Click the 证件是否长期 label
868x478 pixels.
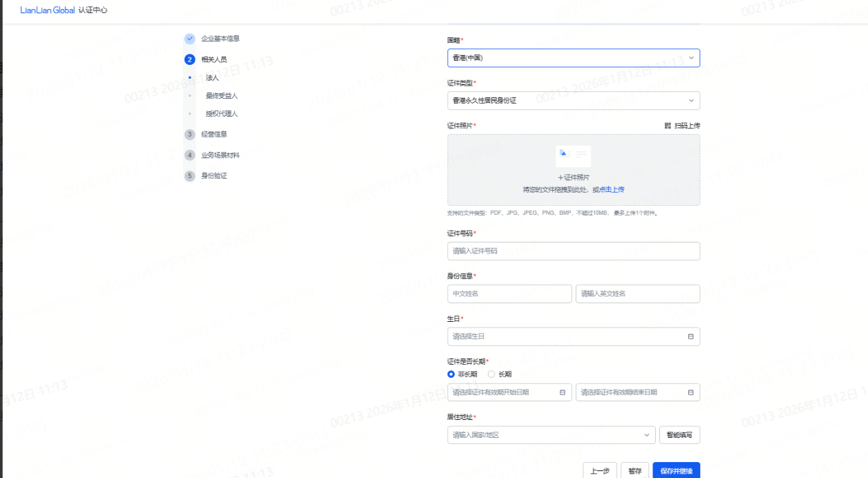pos(468,361)
